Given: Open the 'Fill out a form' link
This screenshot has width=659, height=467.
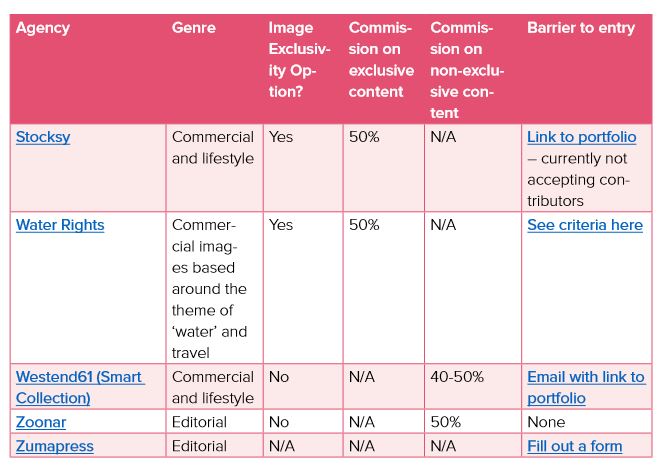Looking at the screenshot, I should coord(574,446).
